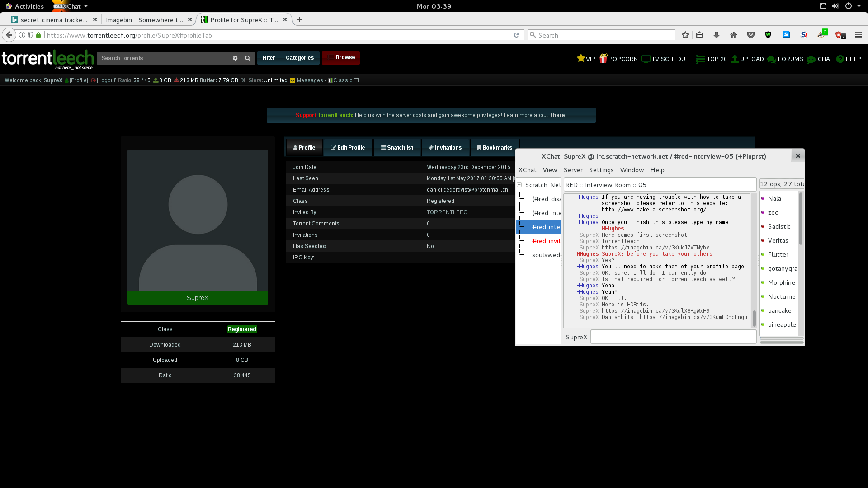Click the browser back arrow button
Screen dimensions: 868x488
click(x=9, y=35)
